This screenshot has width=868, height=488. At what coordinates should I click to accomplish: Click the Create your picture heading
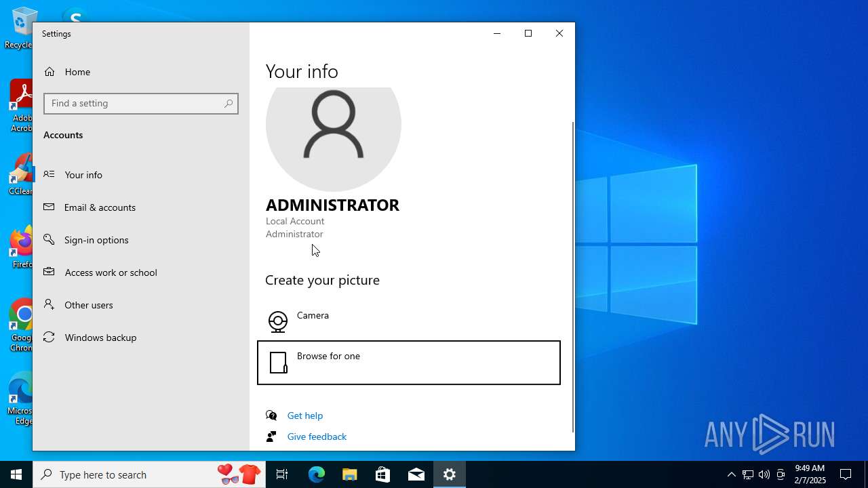pos(322,280)
